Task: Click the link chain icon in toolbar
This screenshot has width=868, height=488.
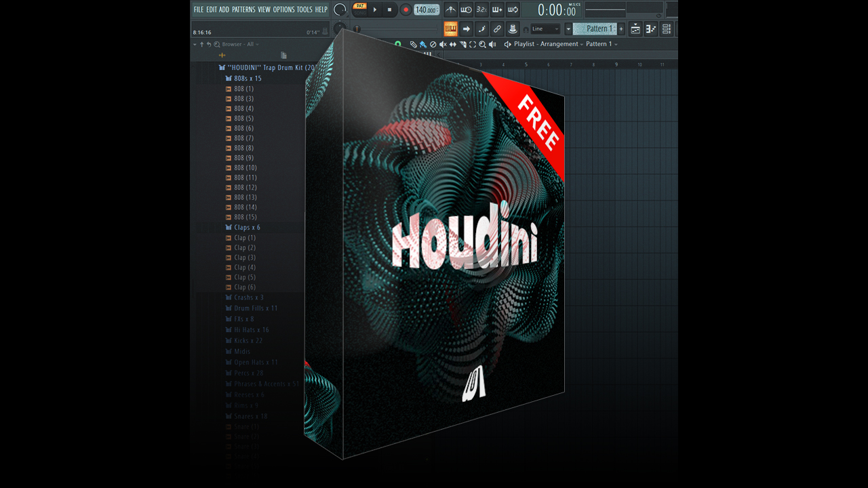Action: [497, 28]
